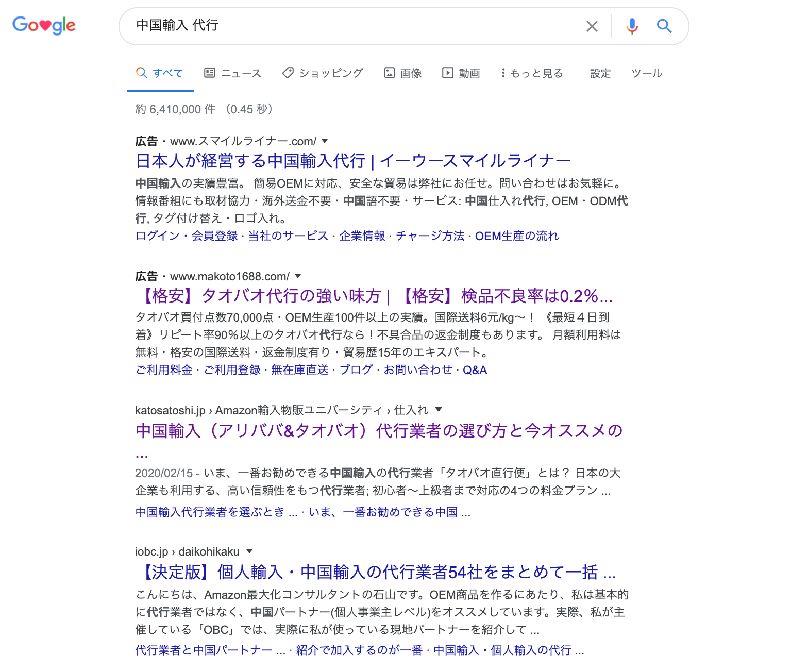The width and height of the screenshot is (808, 672).
Task: Open the 無在庫直送 sitelink
Action: 300,370
